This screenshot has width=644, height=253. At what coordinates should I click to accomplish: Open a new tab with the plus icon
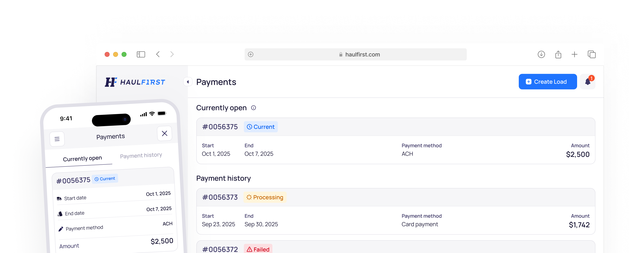[x=574, y=54]
